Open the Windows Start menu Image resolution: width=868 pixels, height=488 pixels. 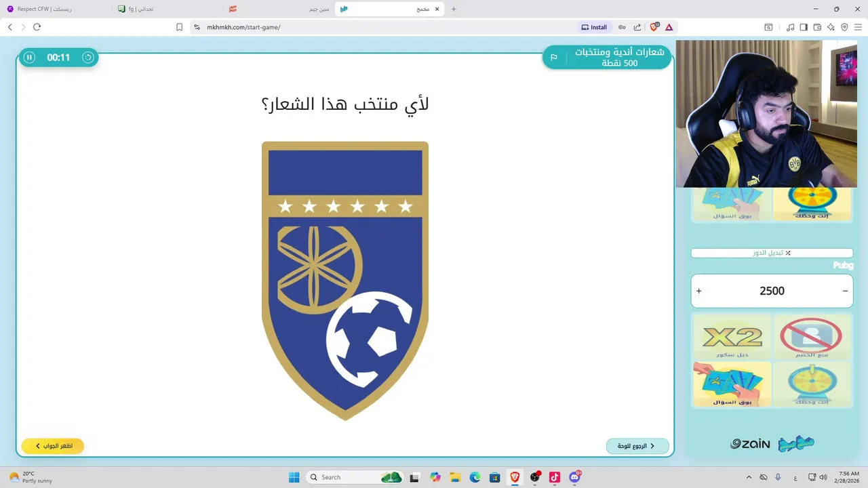[x=294, y=477]
